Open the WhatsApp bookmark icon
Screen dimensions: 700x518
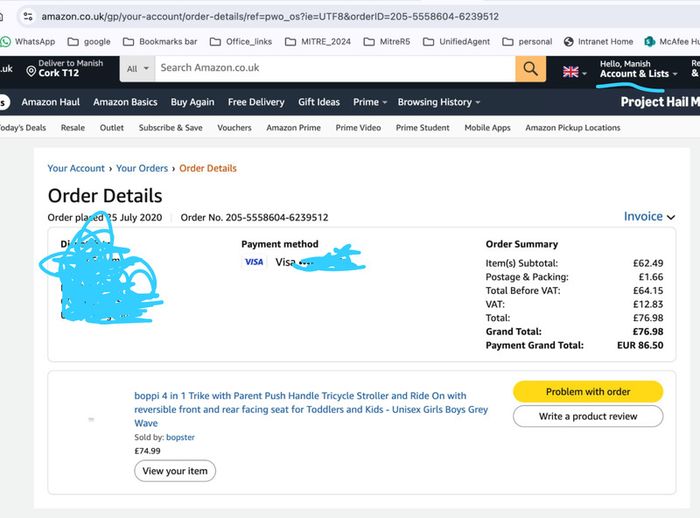click(6, 42)
